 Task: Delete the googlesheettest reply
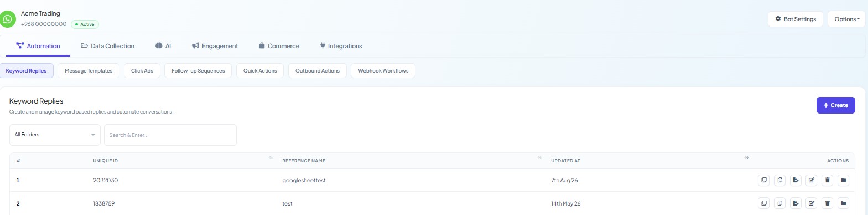point(828,180)
